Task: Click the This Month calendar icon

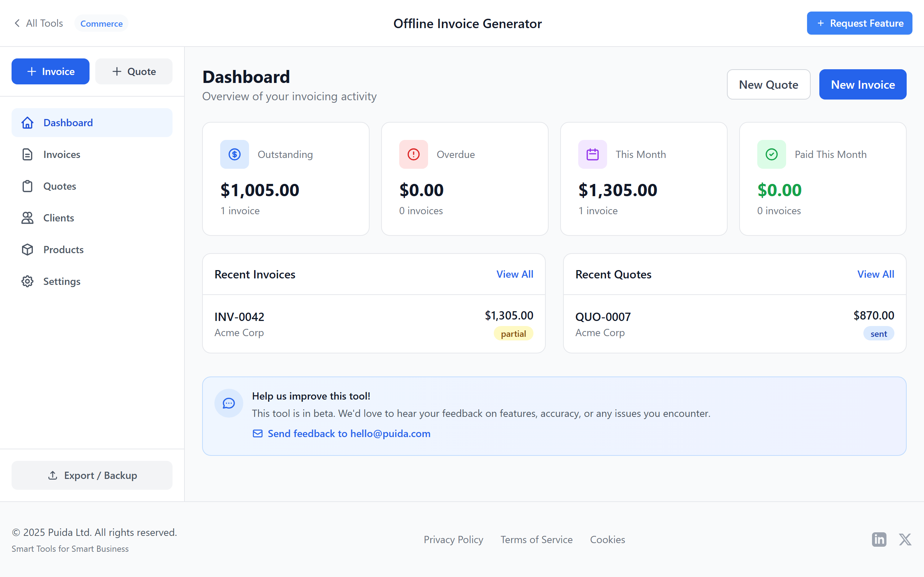Action: pos(592,154)
